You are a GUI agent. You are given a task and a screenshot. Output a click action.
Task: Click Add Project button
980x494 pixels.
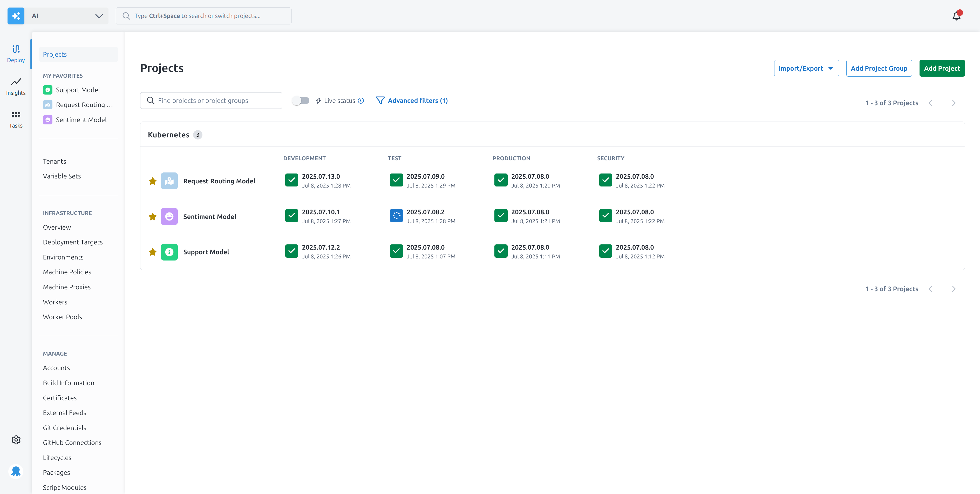tap(942, 68)
